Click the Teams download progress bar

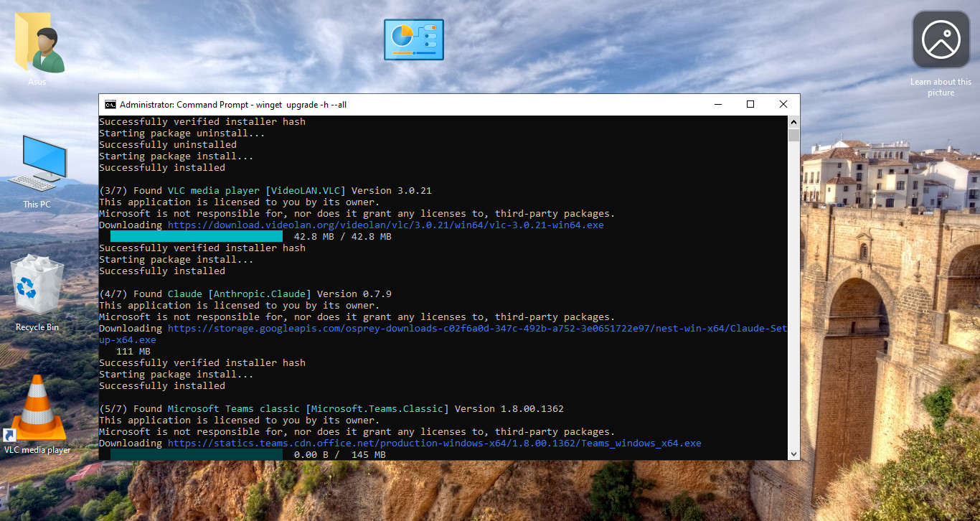(x=197, y=454)
